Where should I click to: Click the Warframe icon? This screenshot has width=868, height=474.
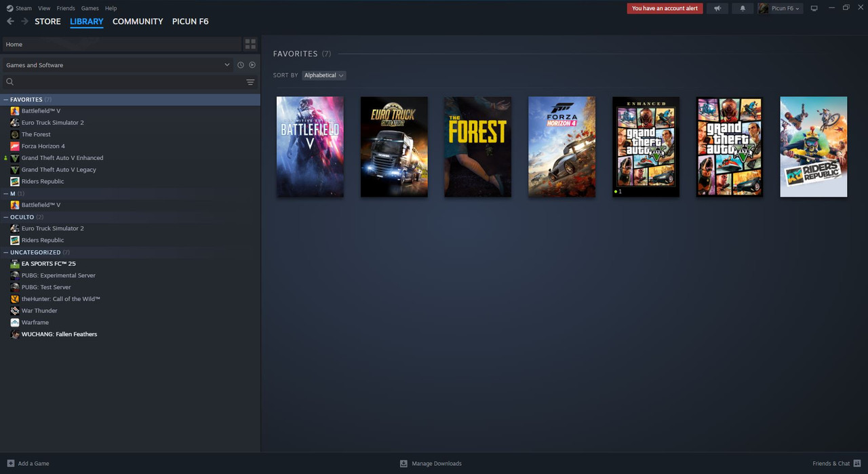coord(15,322)
